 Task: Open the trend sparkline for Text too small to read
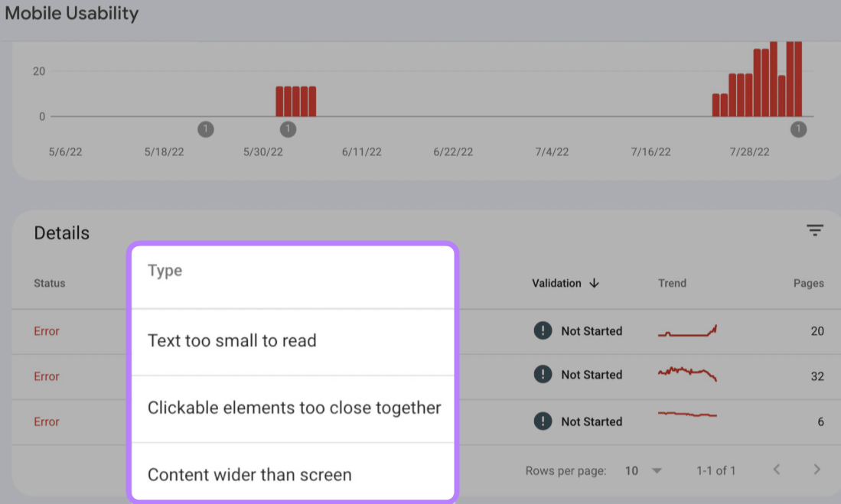coord(686,330)
